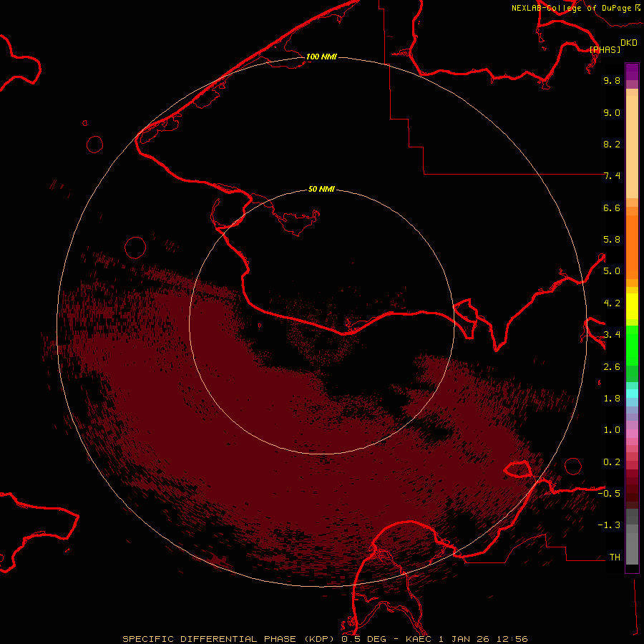This screenshot has width=644, height=644.
Task: Select the 7.4 value on the color scale
Action: [x=612, y=176]
